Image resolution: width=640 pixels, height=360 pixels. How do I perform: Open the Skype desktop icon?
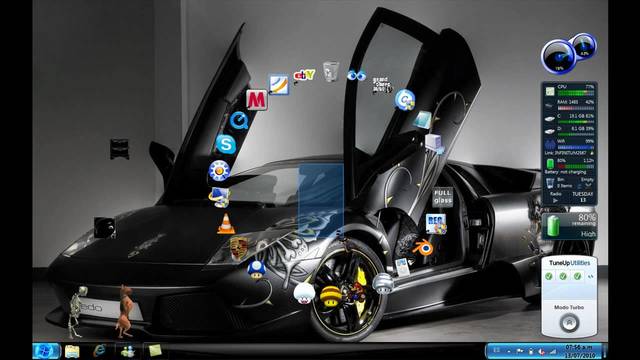tap(226, 144)
